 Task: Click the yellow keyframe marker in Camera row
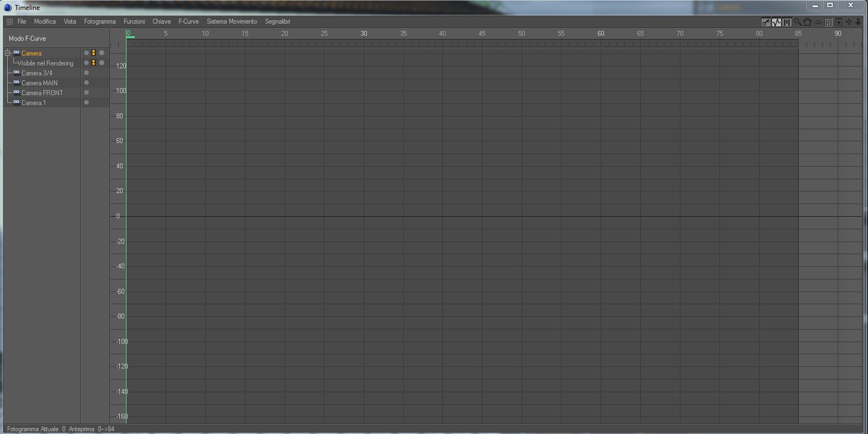pos(94,53)
